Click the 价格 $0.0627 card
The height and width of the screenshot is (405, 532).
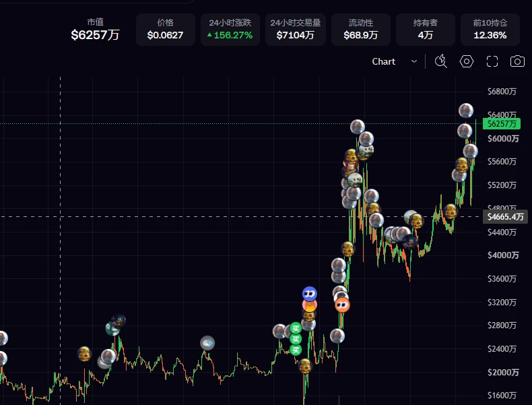(x=165, y=30)
